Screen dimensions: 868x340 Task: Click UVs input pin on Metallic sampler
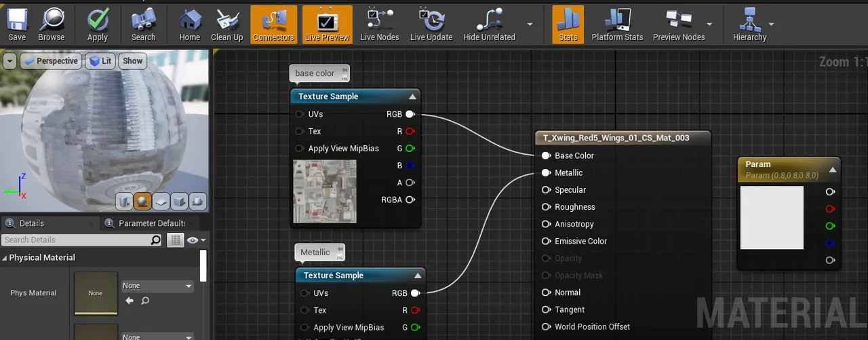coord(305,293)
